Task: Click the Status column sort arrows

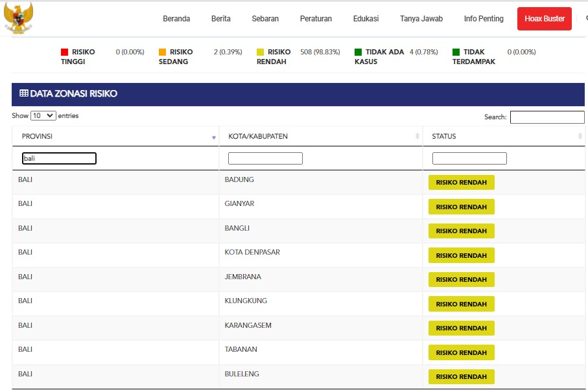Action: 580,137
